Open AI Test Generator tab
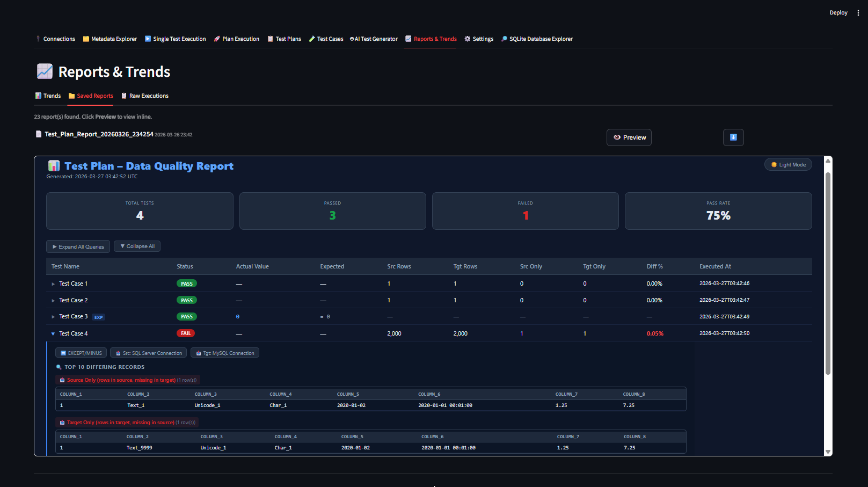The image size is (868, 487). 374,39
